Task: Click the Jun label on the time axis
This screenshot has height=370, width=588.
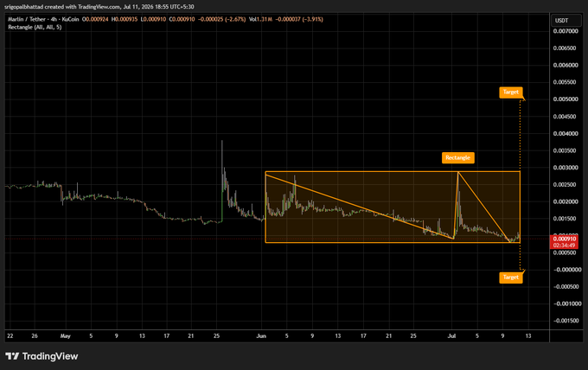Action: [x=261, y=336]
